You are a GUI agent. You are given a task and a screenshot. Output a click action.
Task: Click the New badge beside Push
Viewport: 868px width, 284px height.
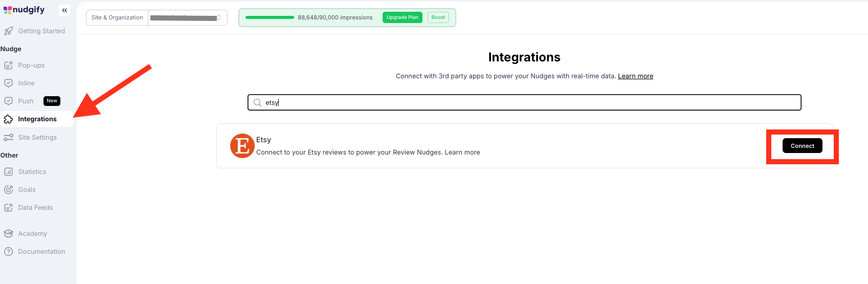coord(52,101)
